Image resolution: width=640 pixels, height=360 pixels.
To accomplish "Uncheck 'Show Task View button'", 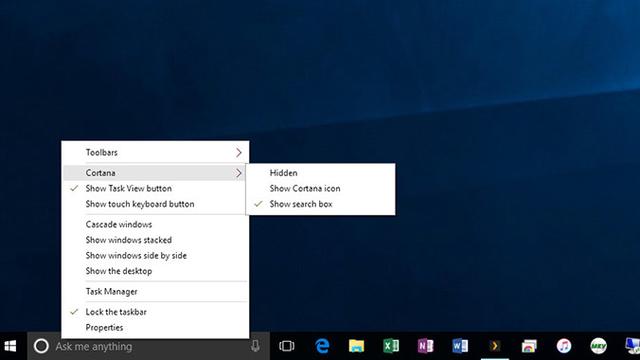I will (155, 189).
